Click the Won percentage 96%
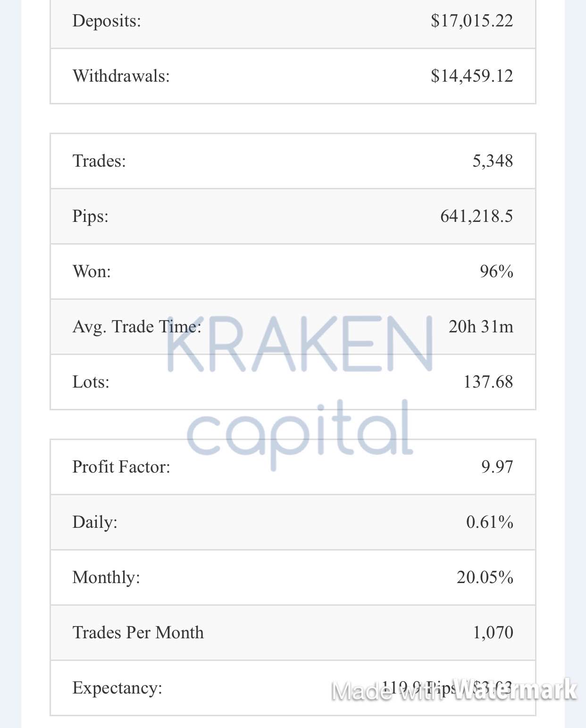586x728 pixels. coord(496,271)
